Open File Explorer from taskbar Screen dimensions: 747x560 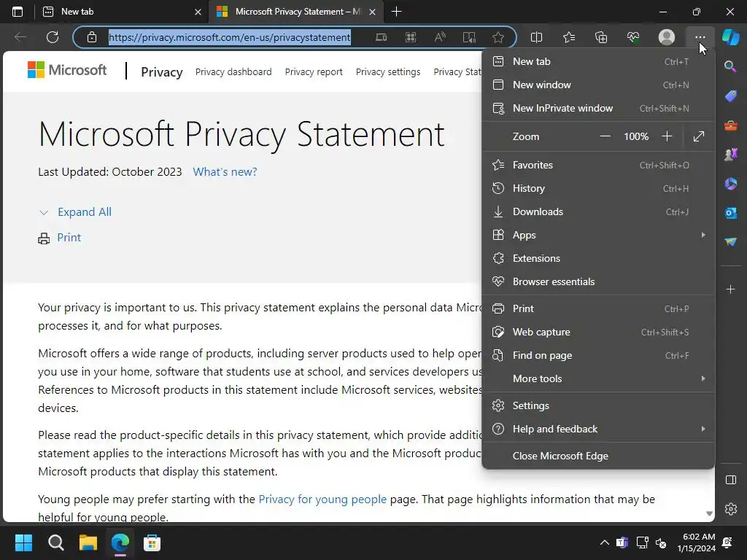pos(88,542)
